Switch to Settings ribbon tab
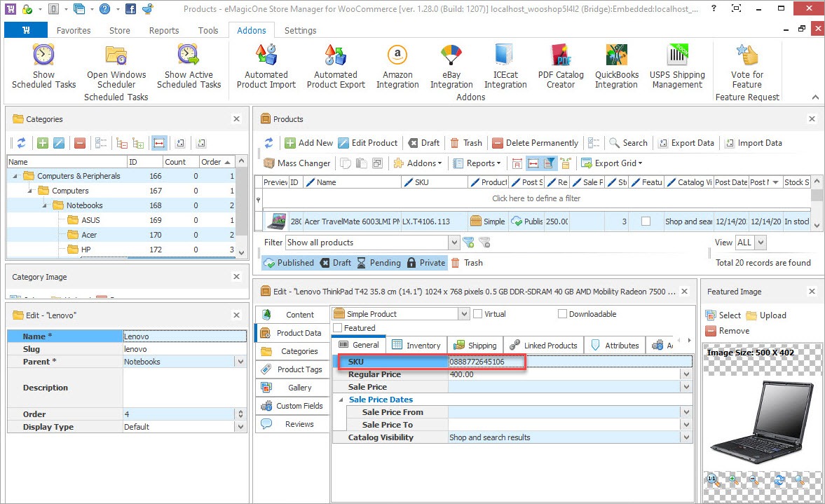 pyautogui.click(x=301, y=31)
